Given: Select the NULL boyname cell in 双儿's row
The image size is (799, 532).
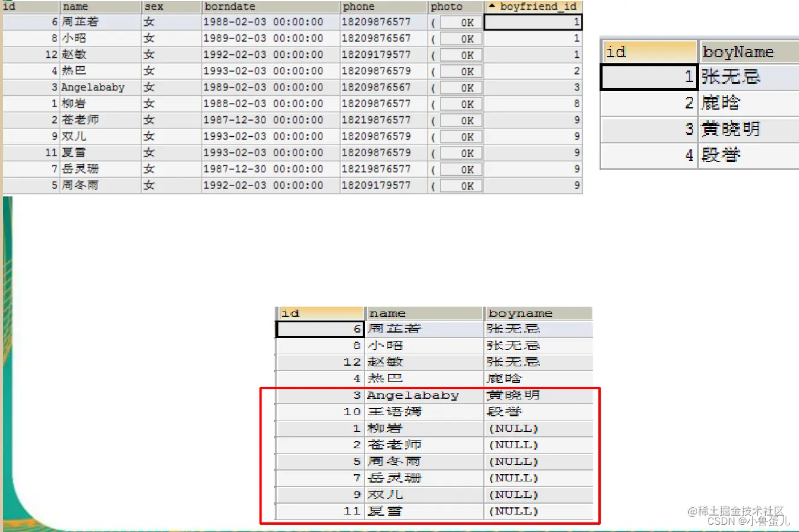Looking at the screenshot, I should pos(538,495).
